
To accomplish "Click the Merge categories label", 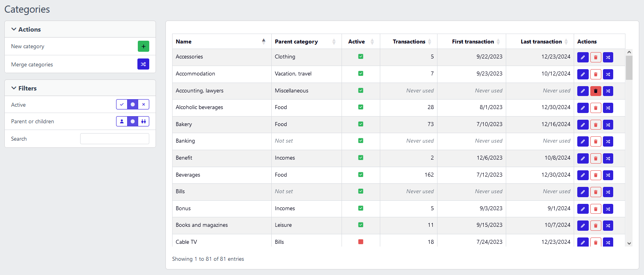I will point(32,64).
